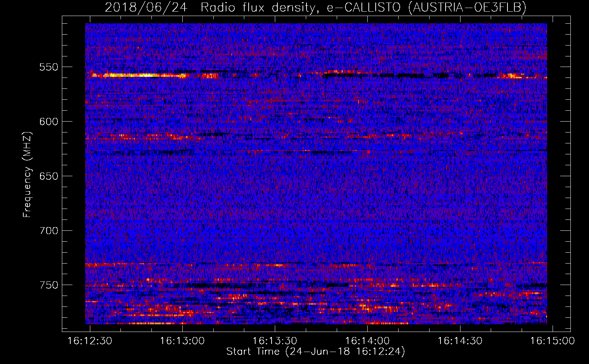Click the 16:12:30 time tick label
The width and height of the screenshot is (589, 364).
[90, 341]
